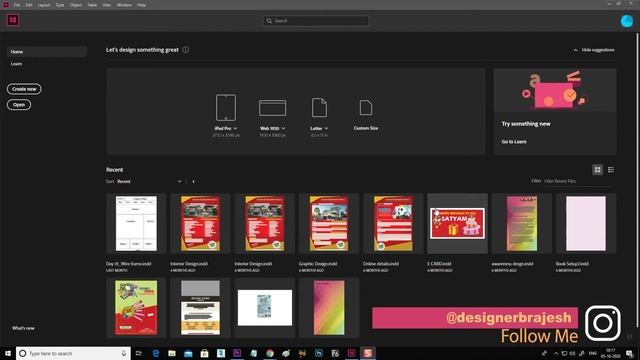Expand the Letter preset chevron
The image size is (640, 360).
[x=326, y=128]
